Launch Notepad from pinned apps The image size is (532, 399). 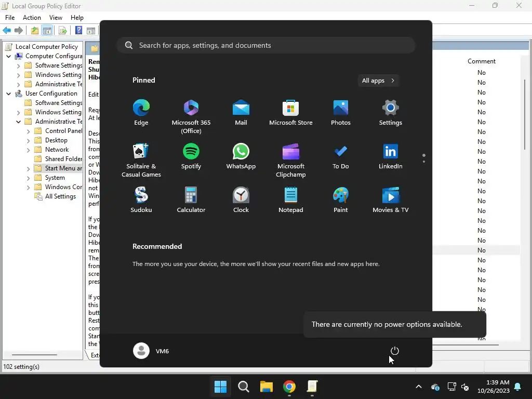click(x=291, y=200)
